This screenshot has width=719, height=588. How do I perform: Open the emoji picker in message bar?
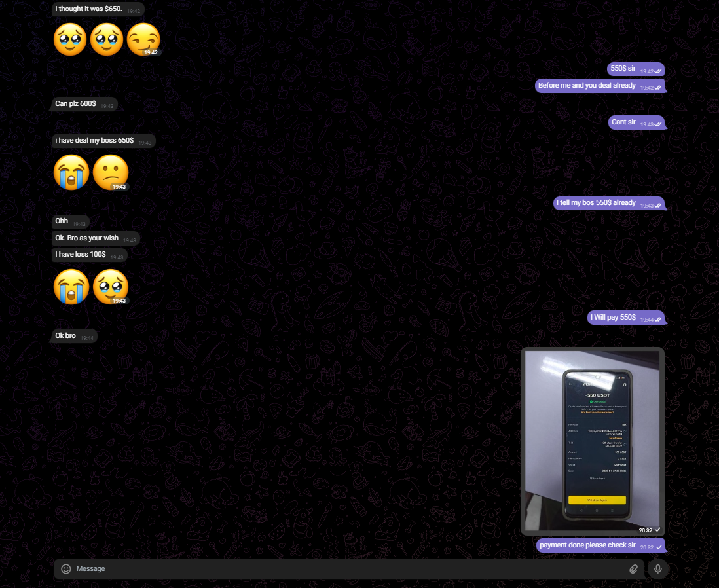(x=65, y=569)
